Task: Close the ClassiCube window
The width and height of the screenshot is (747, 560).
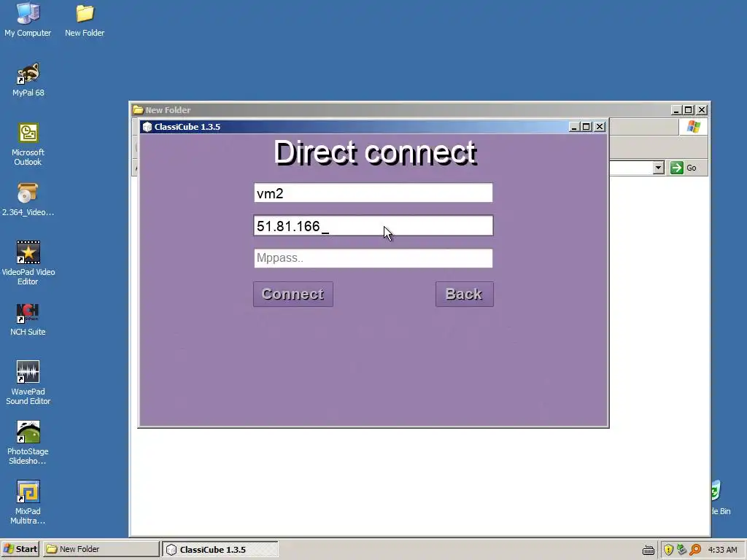Action: point(600,127)
